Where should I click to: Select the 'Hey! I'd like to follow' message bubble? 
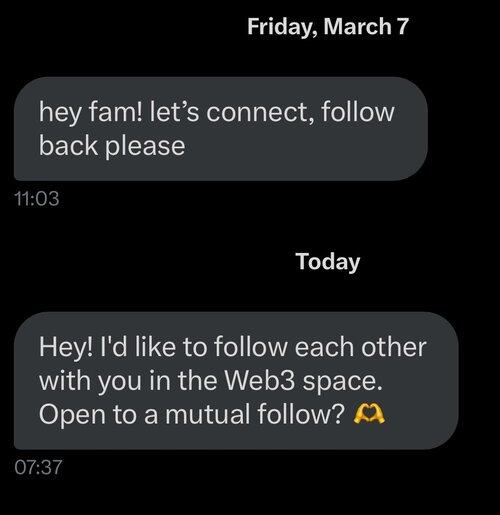(236, 381)
